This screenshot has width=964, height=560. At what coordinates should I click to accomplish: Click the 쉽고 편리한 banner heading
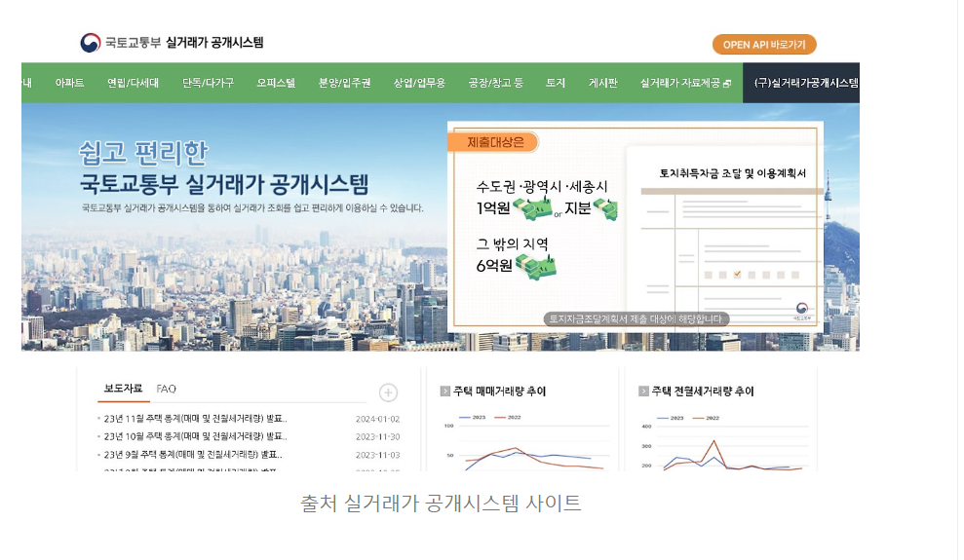click(x=144, y=153)
